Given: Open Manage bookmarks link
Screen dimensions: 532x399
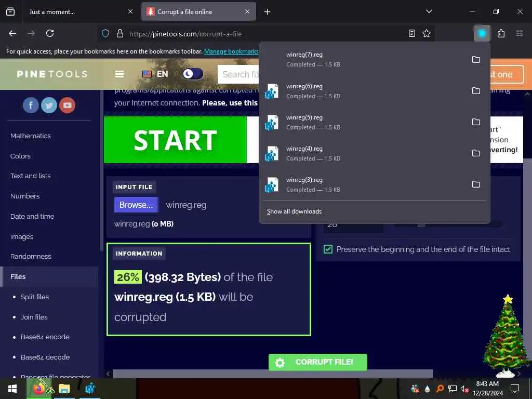Looking at the screenshot, I should click(x=231, y=51).
